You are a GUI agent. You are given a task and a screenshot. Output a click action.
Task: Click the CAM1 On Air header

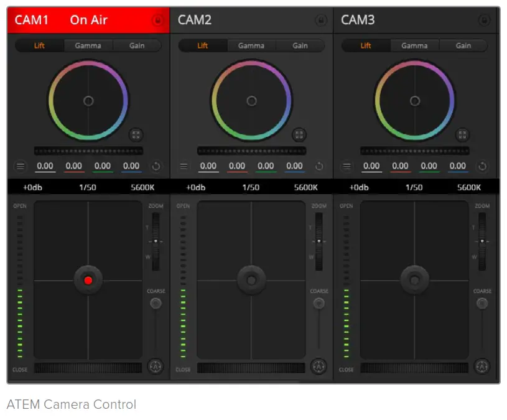88,20
